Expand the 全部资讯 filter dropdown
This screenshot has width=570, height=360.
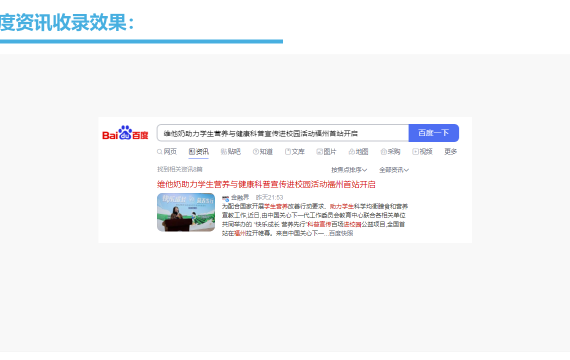pos(394,170)
